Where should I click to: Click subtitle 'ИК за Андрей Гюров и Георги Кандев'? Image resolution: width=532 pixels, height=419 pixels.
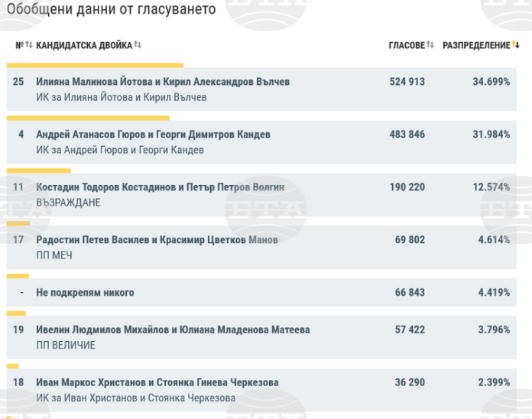(120, 150)
